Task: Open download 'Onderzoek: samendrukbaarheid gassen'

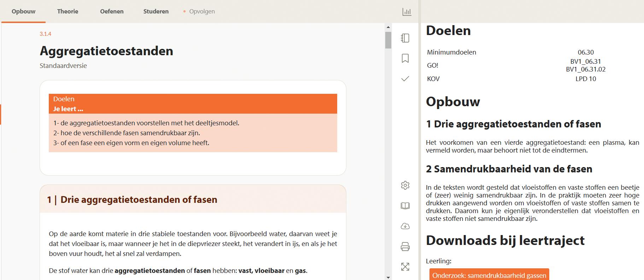Action: click(x=489, y=275)
